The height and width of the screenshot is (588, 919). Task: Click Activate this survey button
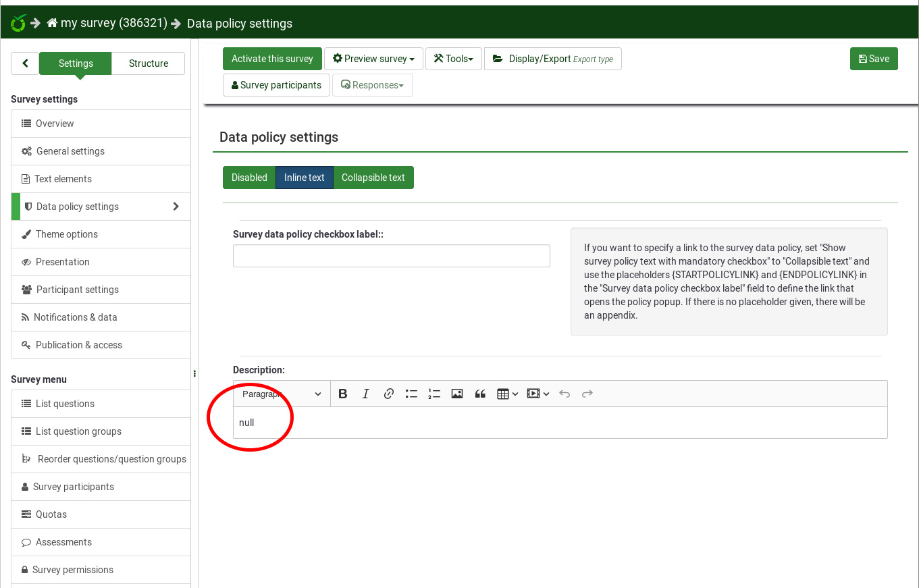pyautogui.click(x=272, y=59)
